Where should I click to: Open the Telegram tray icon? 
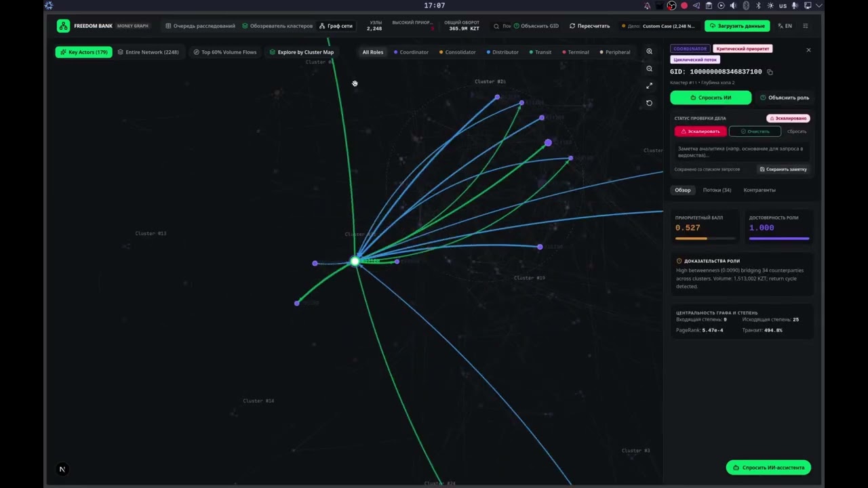click(696, 5)
